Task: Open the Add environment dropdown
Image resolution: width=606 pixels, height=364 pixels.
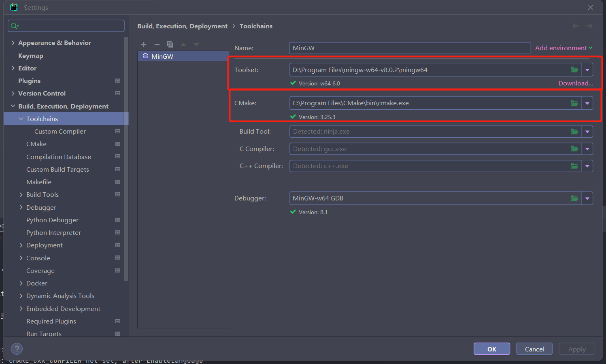Action: pyautogui.click(x=564, y=48)
